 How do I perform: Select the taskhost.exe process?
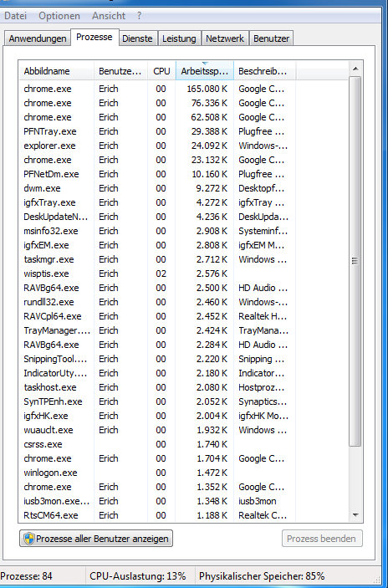183,388
